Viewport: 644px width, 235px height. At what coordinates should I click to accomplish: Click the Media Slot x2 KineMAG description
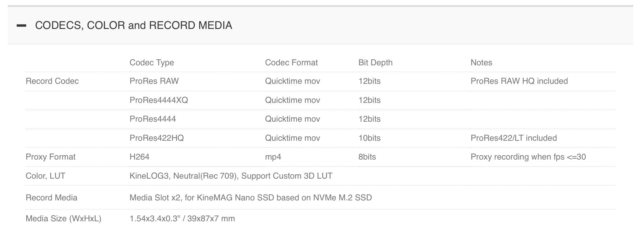251,198
